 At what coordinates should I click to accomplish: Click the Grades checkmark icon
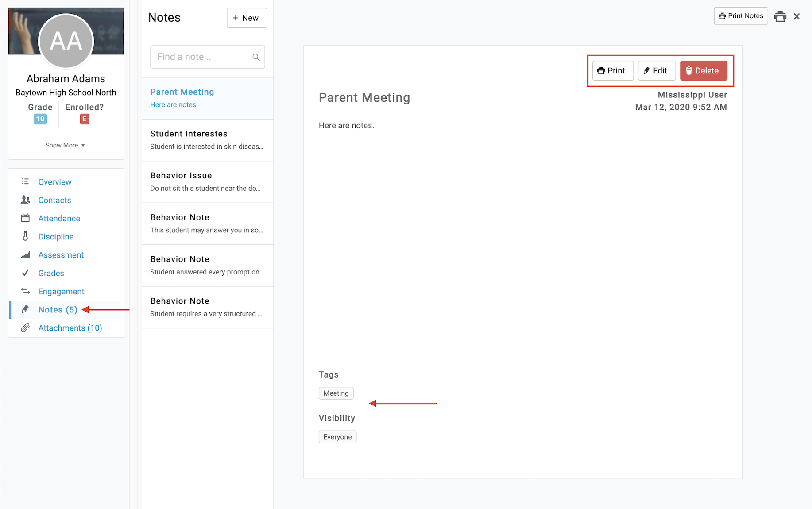(x=25, y=273)
